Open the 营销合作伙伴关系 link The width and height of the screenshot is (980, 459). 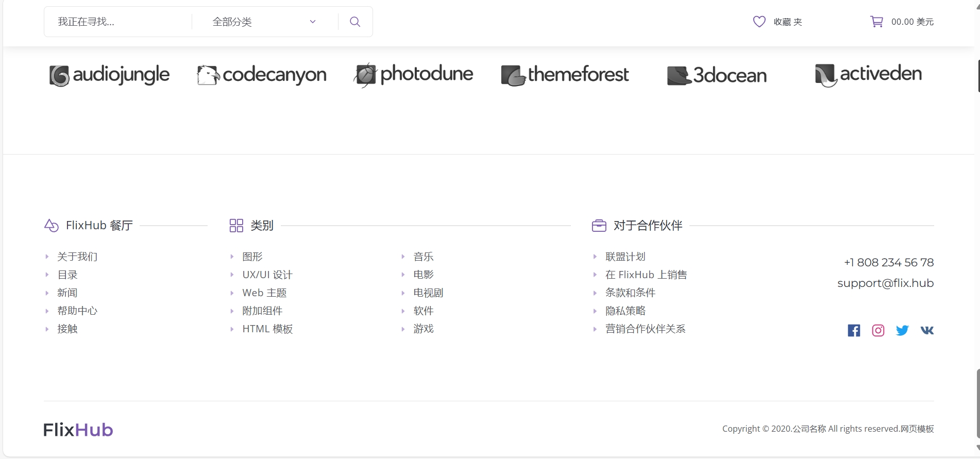click(645, 329)
